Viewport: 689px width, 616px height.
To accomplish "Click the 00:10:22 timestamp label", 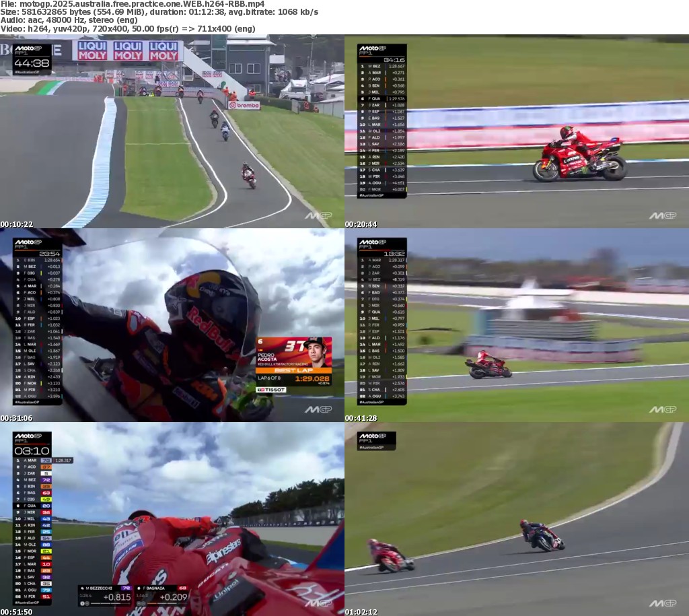I will click(x=16, y=224).
